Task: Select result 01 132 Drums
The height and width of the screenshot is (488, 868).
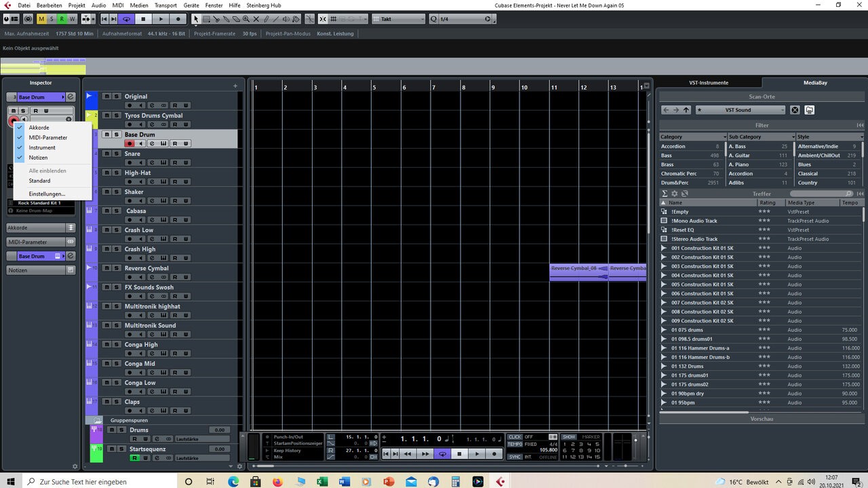Action: point(688,367)
